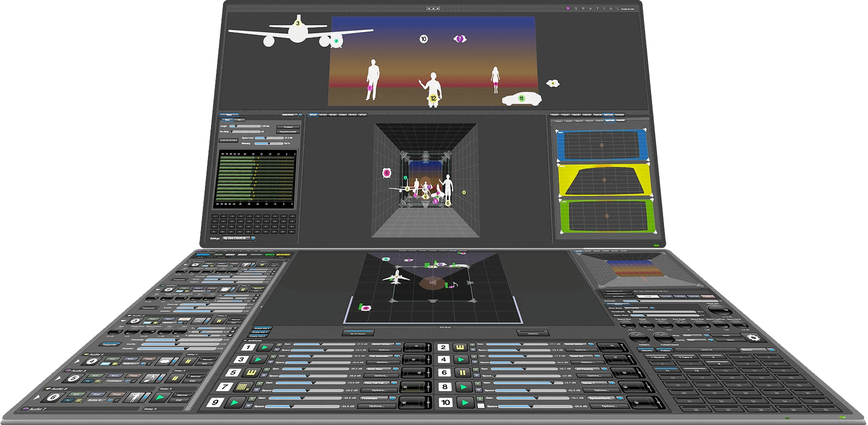Switch to the Space tab in reverb panel
Viewport: 868px width, 425px height.
229,115
